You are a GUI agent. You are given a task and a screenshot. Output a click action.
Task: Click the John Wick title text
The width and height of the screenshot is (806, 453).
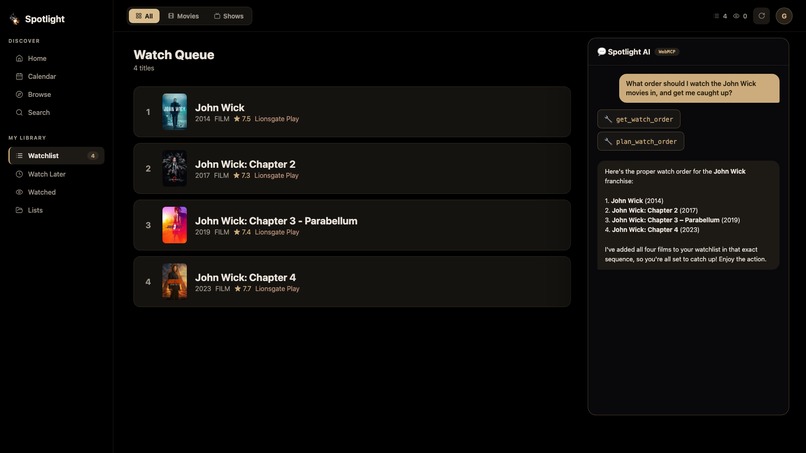pos(219,107)
